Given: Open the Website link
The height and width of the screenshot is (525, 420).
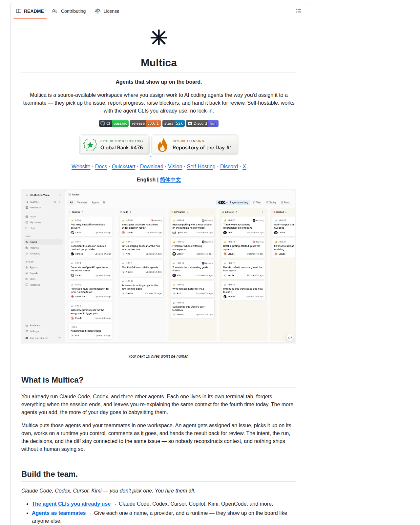Looking at the screenshot, I should [81, 167].
